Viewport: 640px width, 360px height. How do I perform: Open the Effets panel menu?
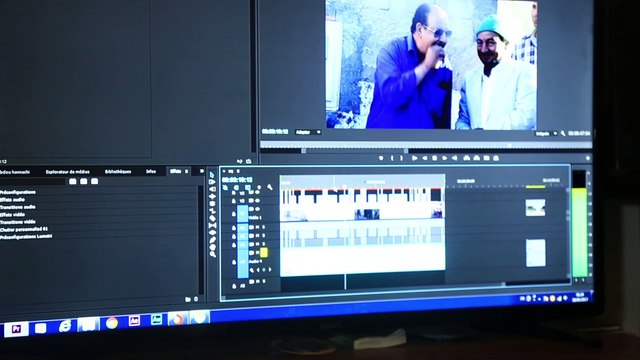coord(187,171)
